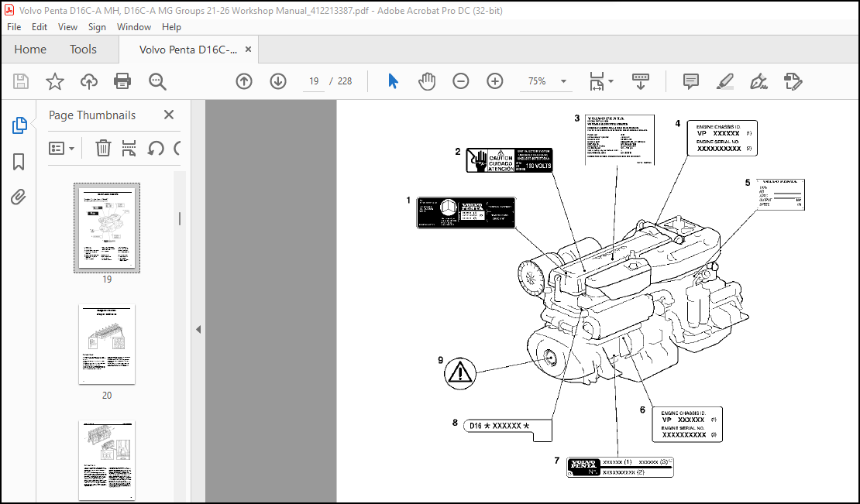
Task: Close the Volvo Penta document tab
Action: [x=248, y=50]
